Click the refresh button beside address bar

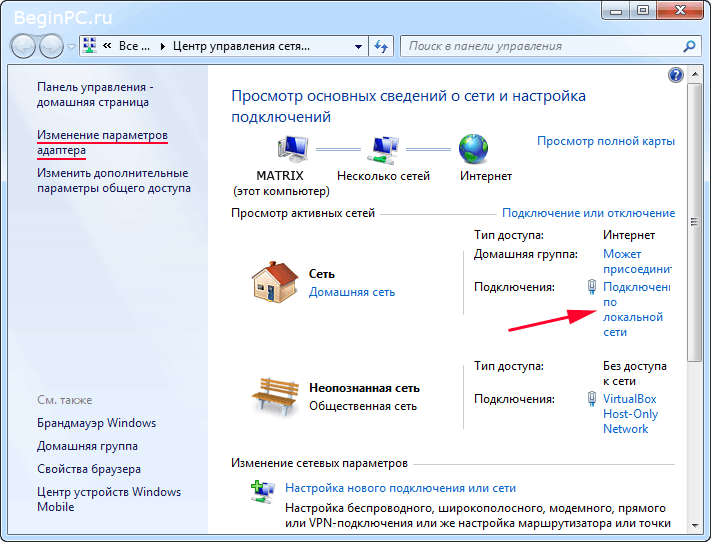click(381, 46)
